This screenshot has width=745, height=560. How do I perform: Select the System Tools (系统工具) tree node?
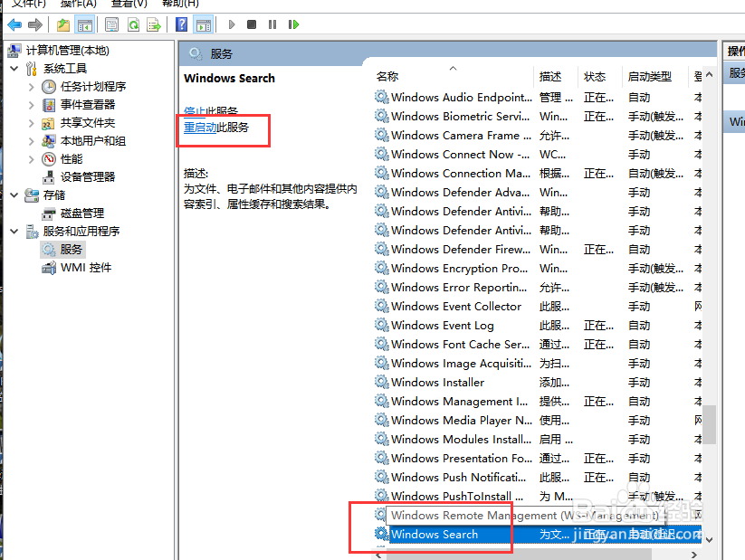pos(65,69)
